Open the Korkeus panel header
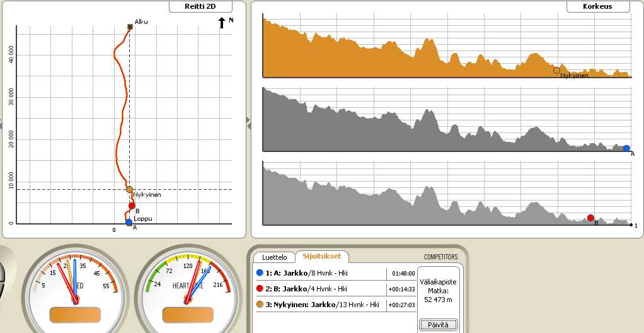644x333 pixels. 598,7
